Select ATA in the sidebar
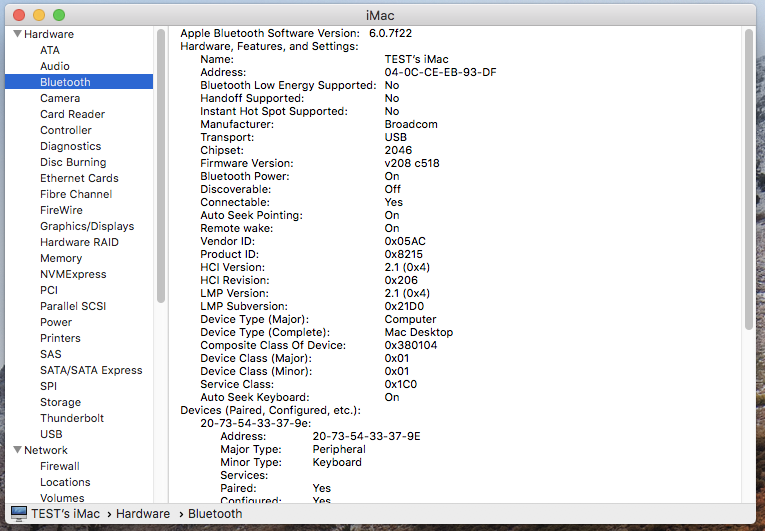This screenshot has width=765, height=531. (50, 50)
